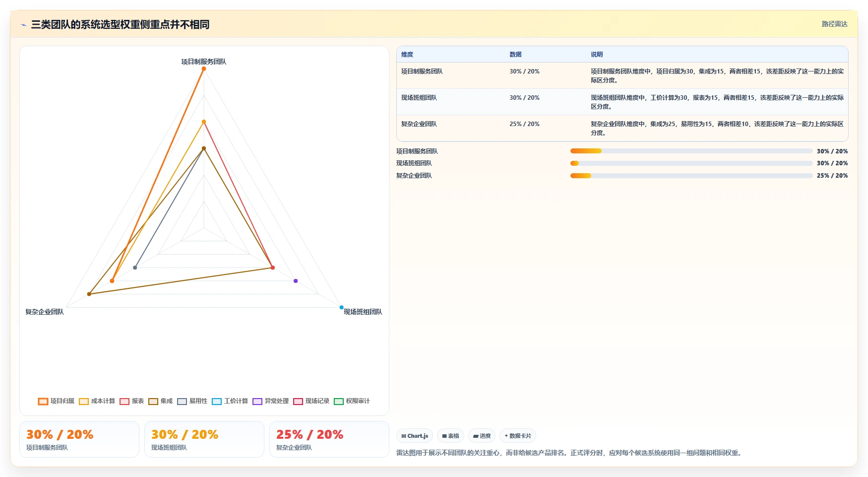Click the 项目制服务团队 progress bar
The height and width of the screenshot is (477, 868).
(x=691, y=151)
